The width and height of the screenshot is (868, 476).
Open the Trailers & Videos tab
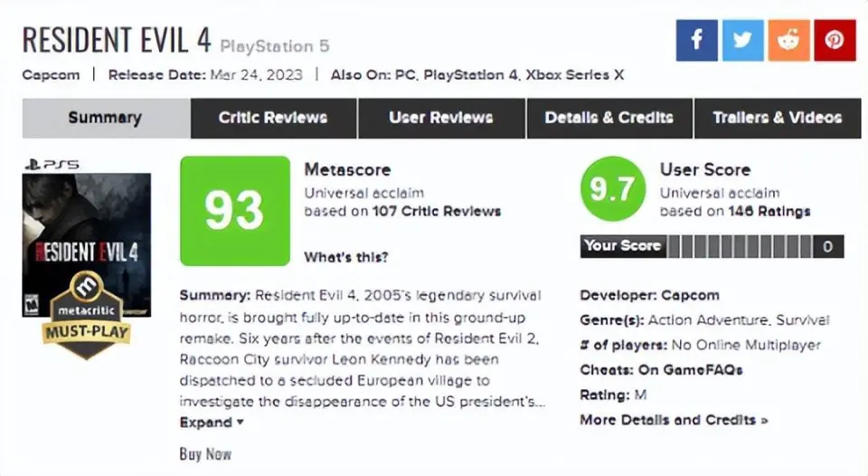777,118
